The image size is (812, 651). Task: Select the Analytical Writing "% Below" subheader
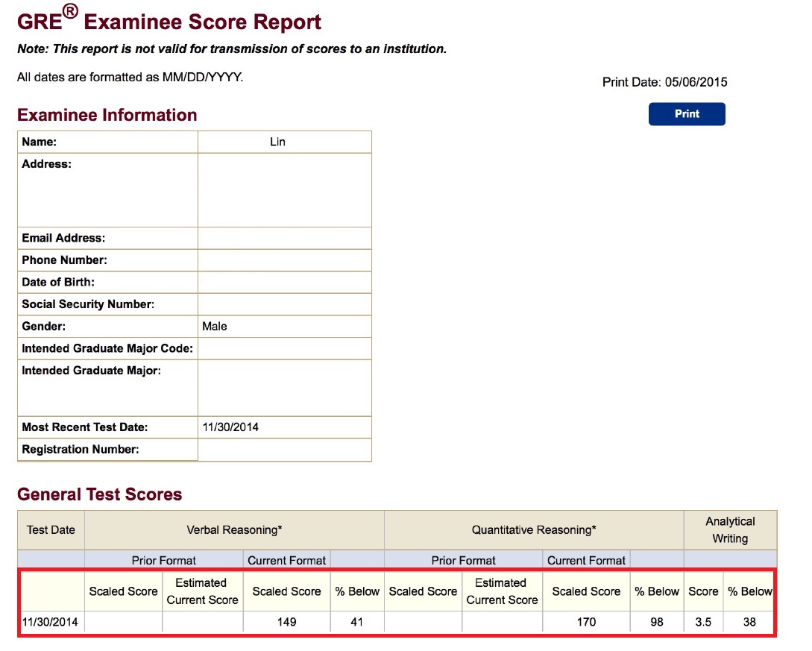point(750,591)
